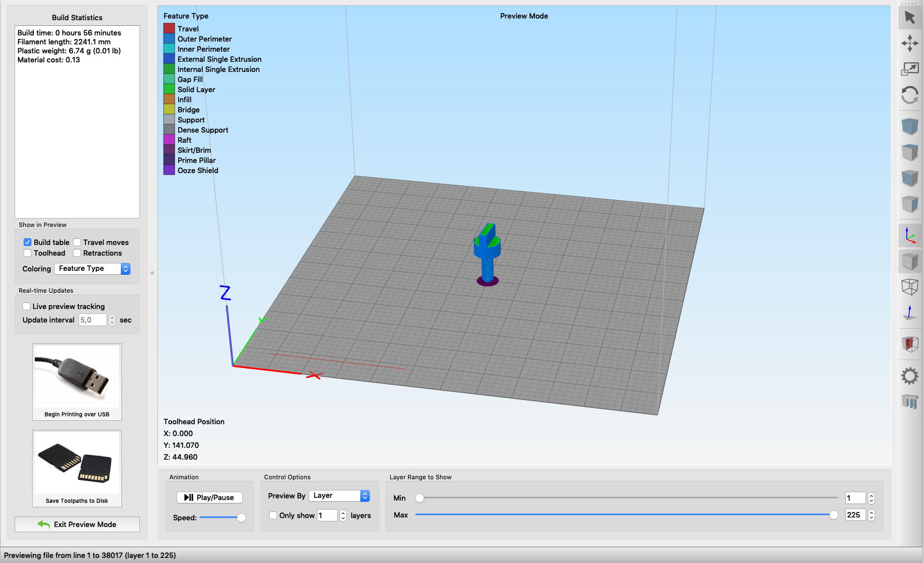Activate the scale view tool
Screen dimensions: 924x563
click(x=910, y=69)
